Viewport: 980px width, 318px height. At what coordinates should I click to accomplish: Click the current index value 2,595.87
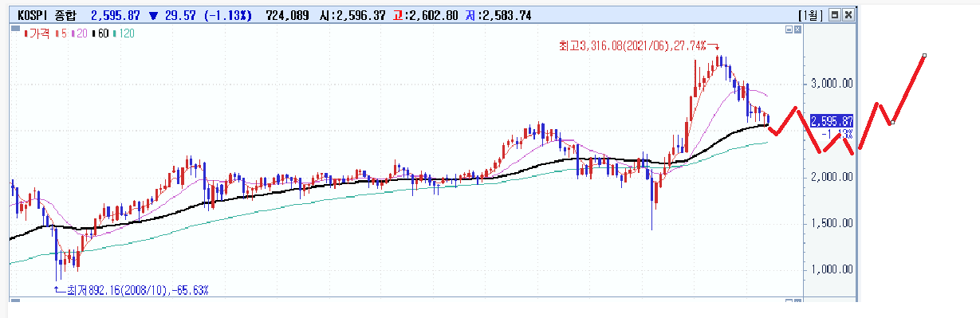[116, 15]
